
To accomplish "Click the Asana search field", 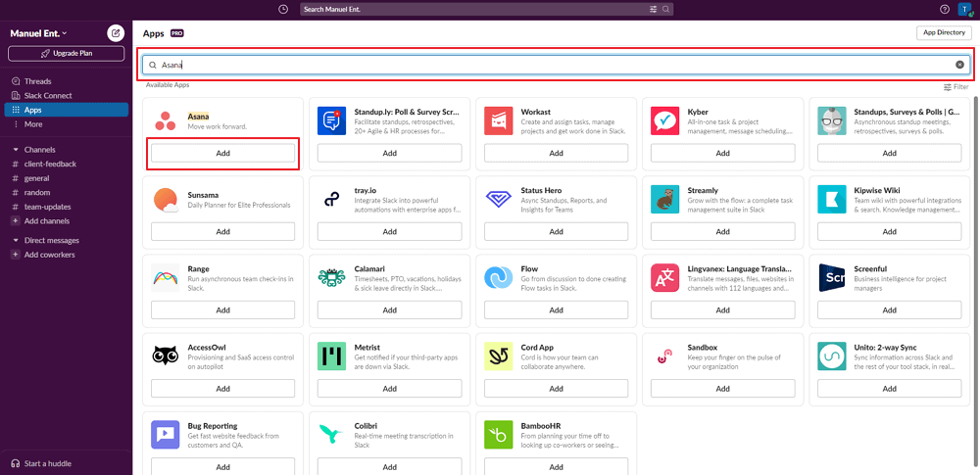I will [x=557, y=65].
